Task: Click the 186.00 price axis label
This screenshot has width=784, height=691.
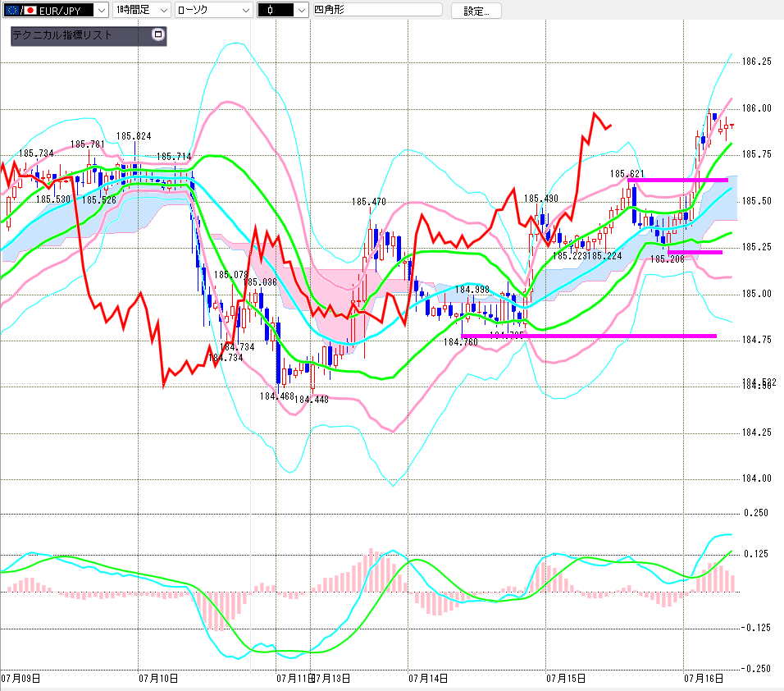Action: (x=756, y=108)
